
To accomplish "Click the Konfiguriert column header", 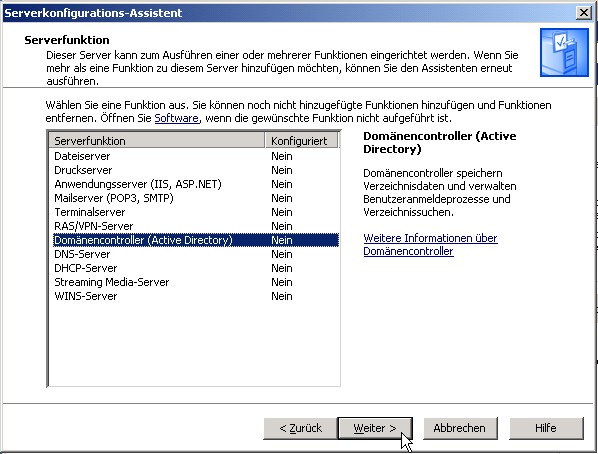I will (x=301, y=141).
